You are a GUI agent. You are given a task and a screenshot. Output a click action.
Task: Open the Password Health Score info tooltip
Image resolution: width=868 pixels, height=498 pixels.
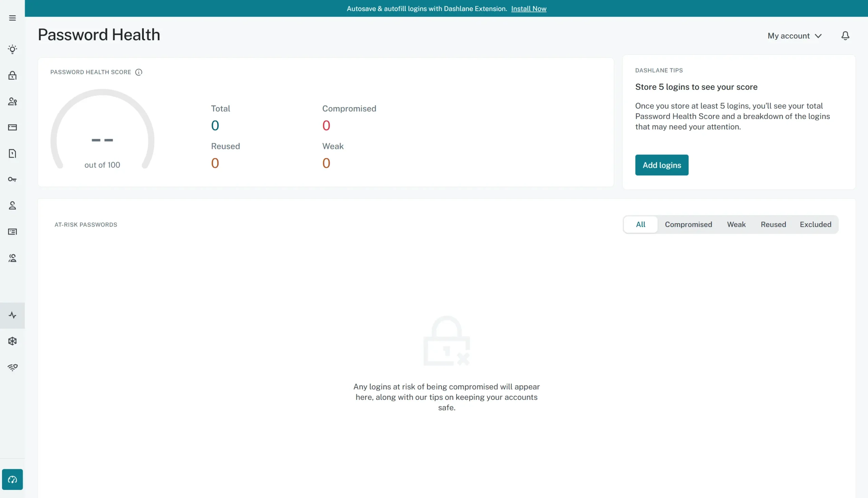click(139, 72)
